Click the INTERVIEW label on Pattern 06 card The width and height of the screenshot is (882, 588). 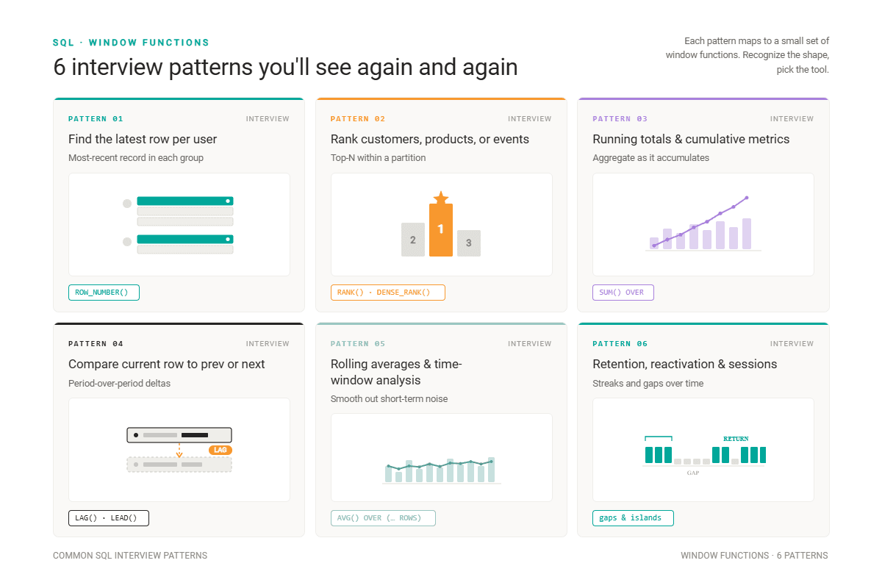[x=792, y=344]
